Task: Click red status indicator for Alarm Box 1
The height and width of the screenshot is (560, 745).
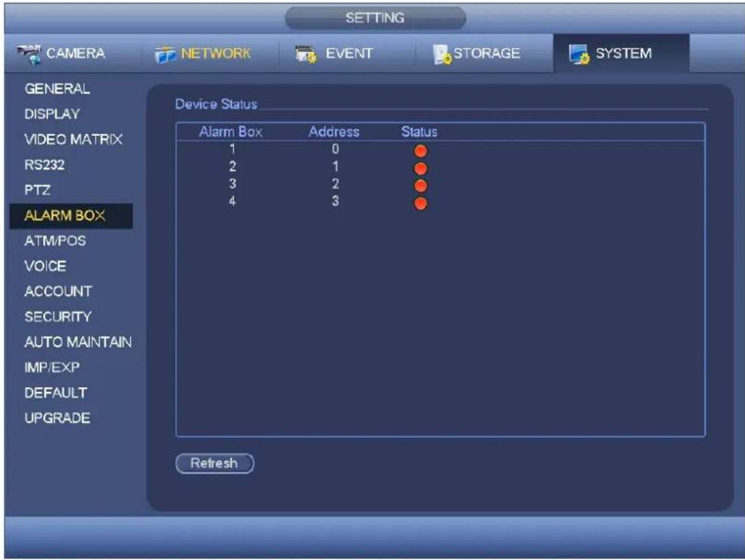Action: coord(420,151)
